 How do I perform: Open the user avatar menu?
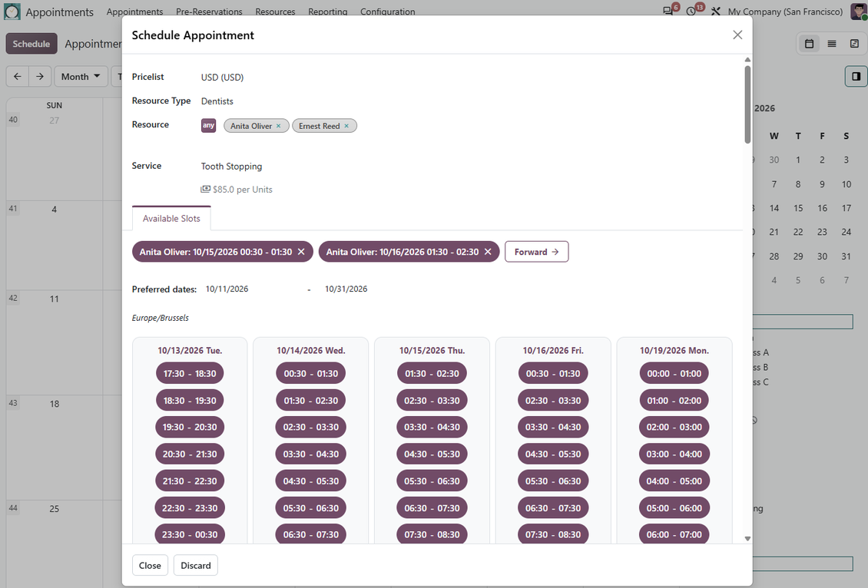point(859,11)
